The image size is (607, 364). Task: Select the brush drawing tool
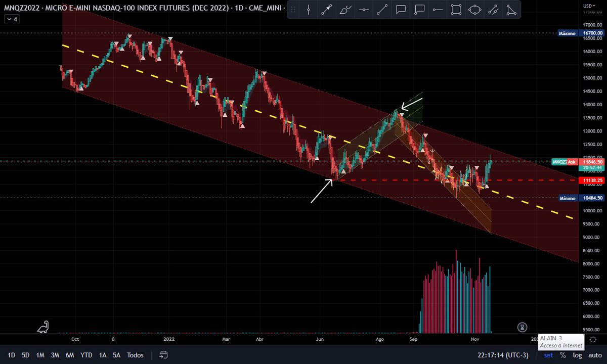[x=345, y=10]
